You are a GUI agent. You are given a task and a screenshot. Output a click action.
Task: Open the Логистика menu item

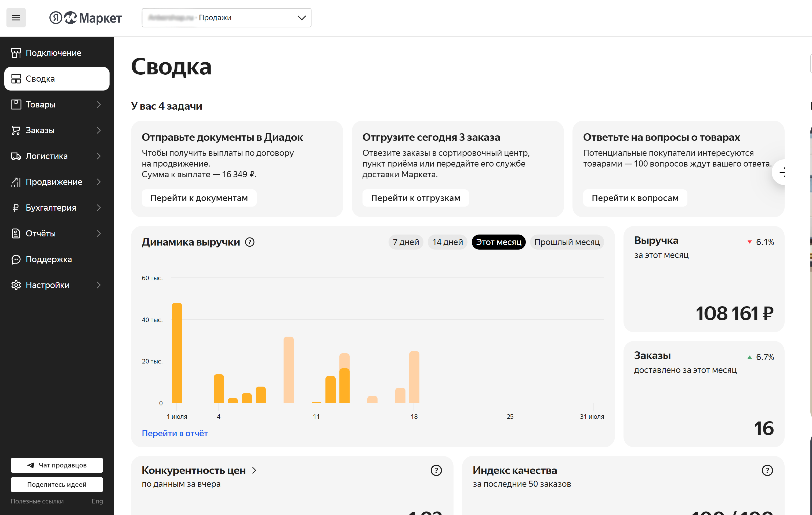[57, 156]
